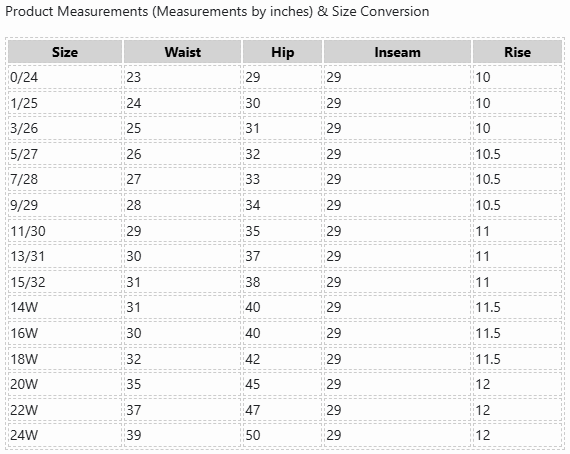Click the Product Measurements heading text
This screenshot has width=570, height=454.
pos(217,12)
